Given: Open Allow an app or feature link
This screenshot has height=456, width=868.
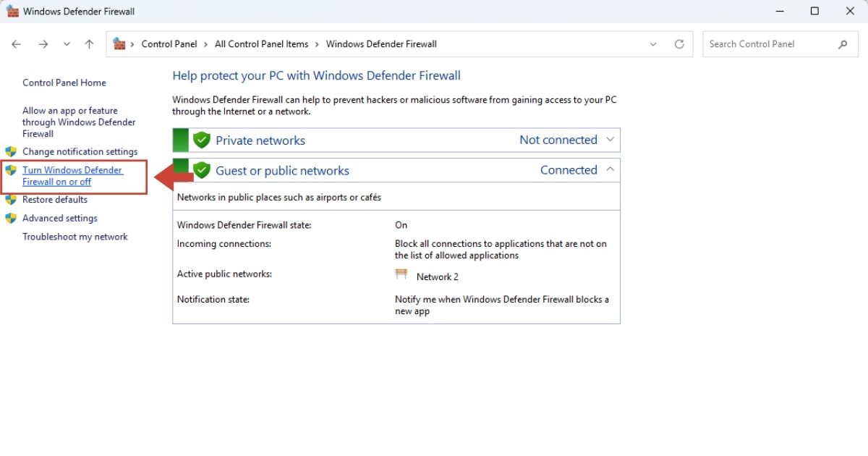Looking at the screenshot, I should [79, 122].
